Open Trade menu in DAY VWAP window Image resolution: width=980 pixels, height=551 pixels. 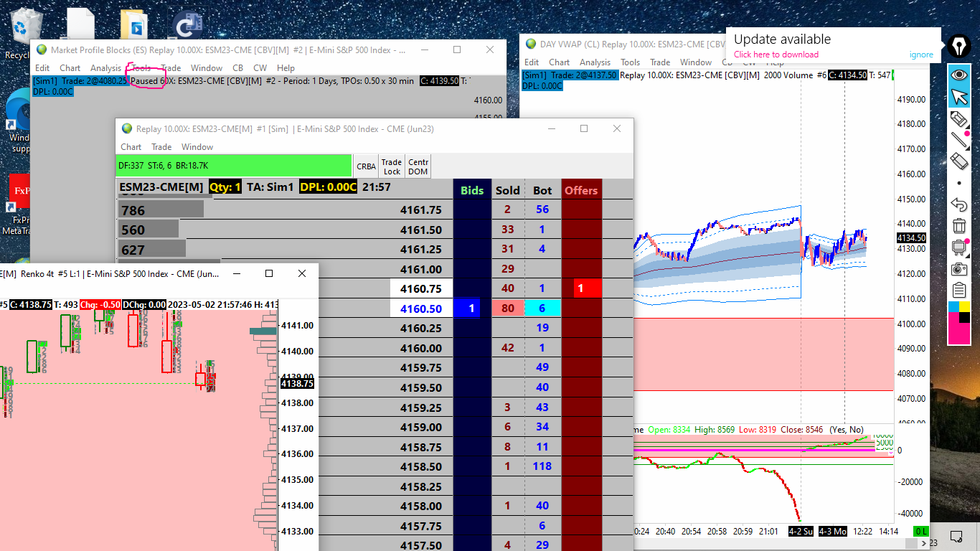[x=660, y=62]
